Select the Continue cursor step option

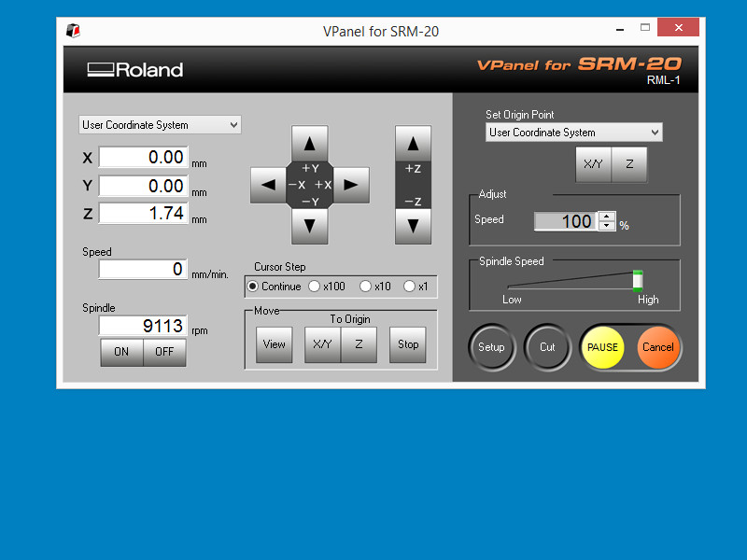click(275, 287)
